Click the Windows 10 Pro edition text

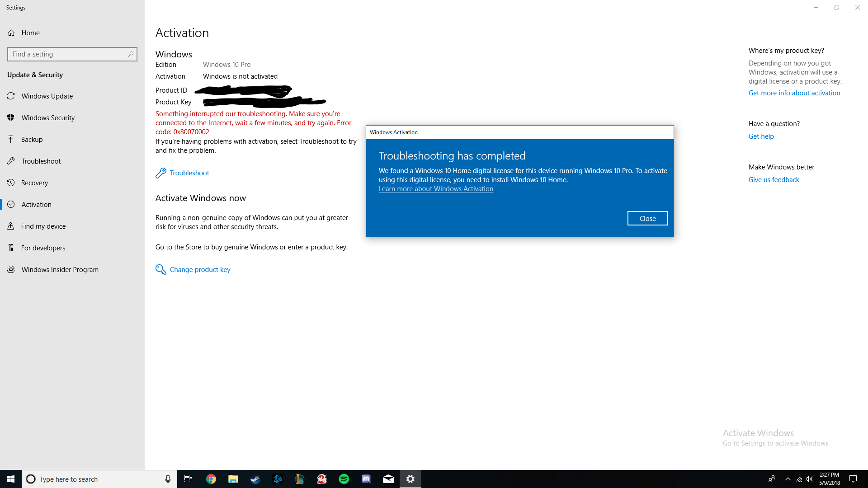click(x=226, y=65)
